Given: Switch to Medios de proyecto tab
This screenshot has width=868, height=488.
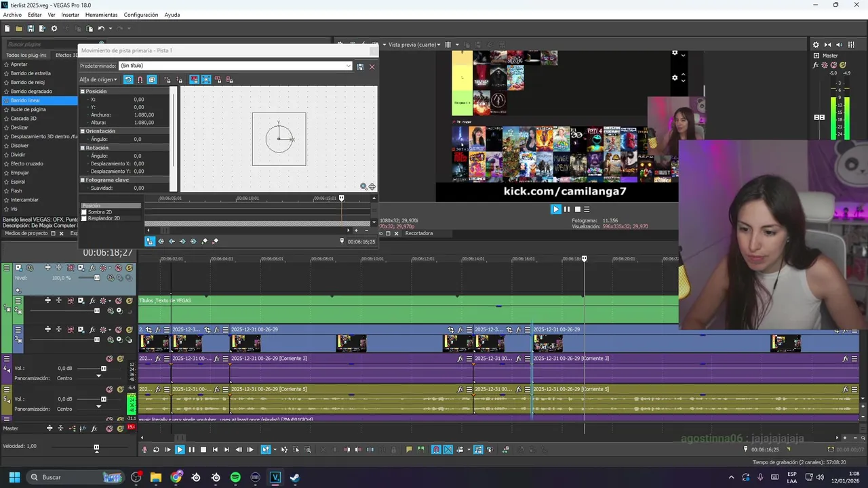Looking at the screenshot, I should 27,233.
